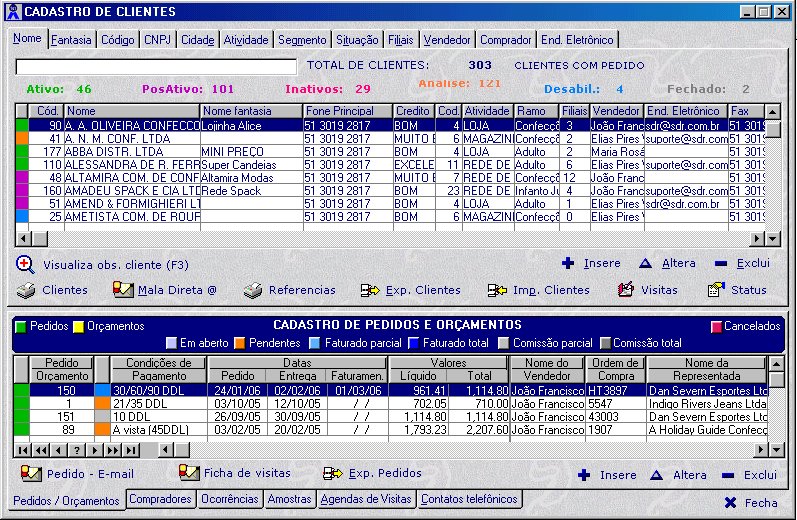Click the orders table scroll right arrow
Screen dimensions: 797x520
coord(761,449)
